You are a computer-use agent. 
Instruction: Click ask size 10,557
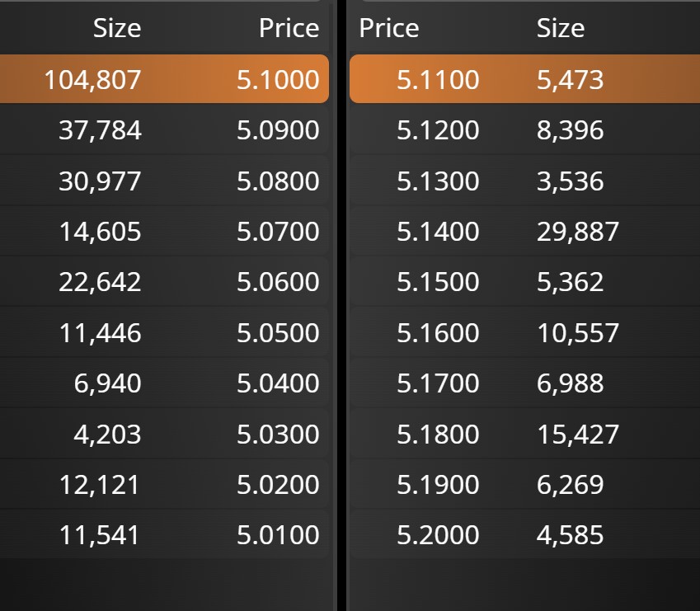(577, 333)
